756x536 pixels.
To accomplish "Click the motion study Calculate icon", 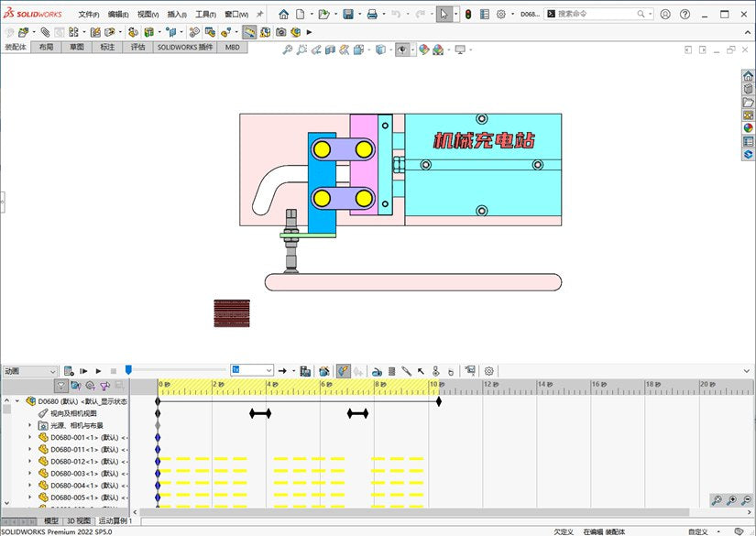I will [x=69, y=371].
